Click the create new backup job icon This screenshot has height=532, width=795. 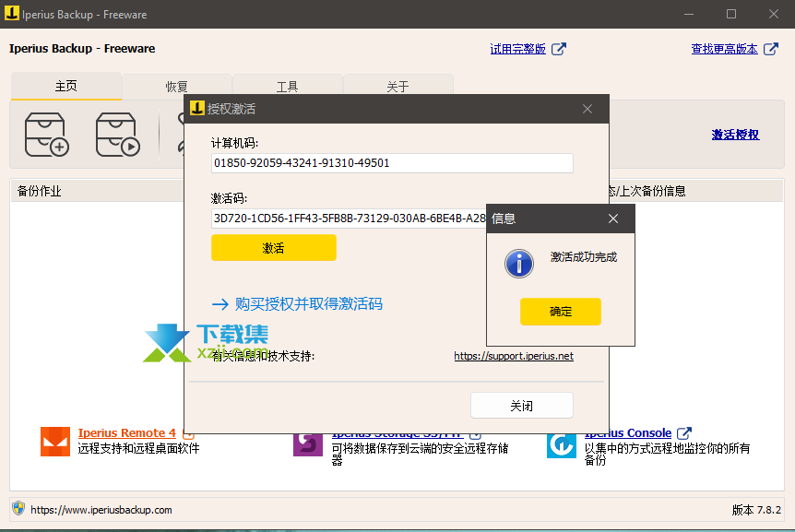click(47, 135)
